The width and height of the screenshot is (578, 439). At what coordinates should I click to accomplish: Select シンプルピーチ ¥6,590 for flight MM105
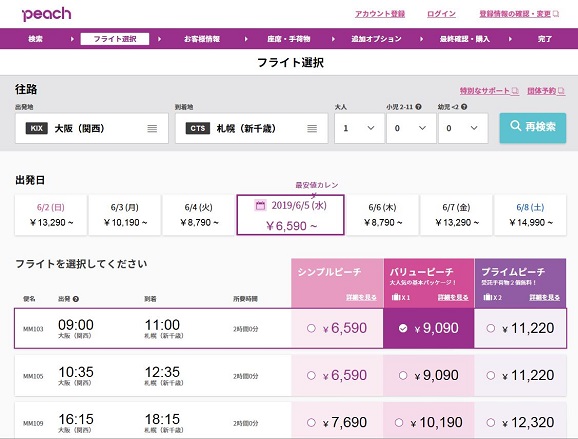(x=311, y=376)
